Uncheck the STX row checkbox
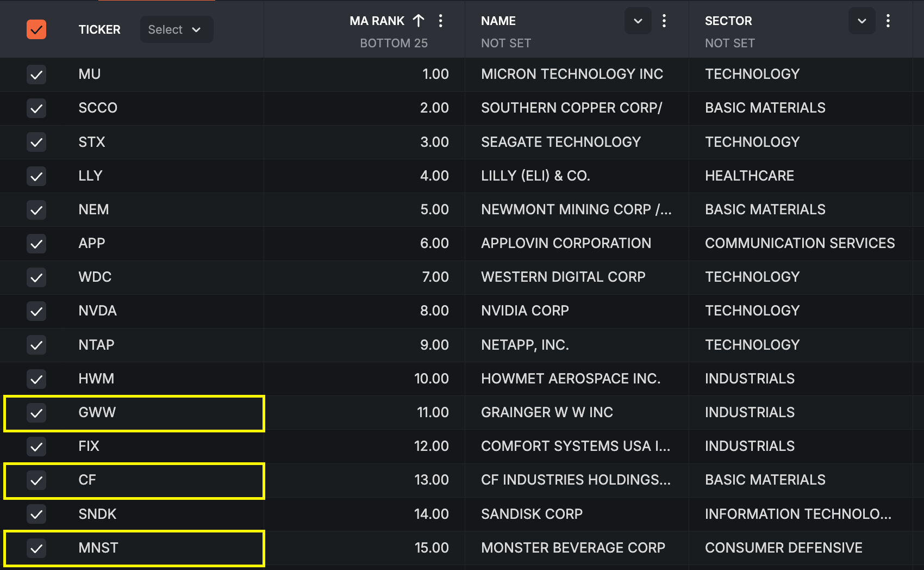This screenshot has height=570, width=924. pyautogui.click(x=36, y=142)
